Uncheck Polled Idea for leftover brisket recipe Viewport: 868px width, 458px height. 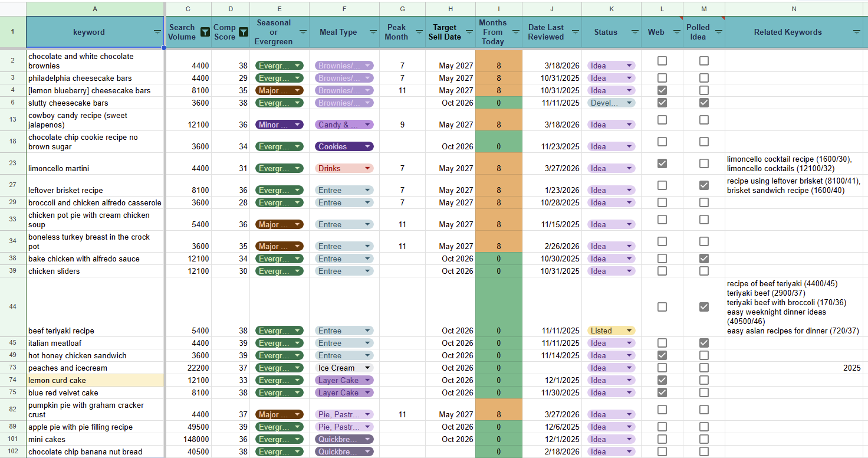(704, 185)
